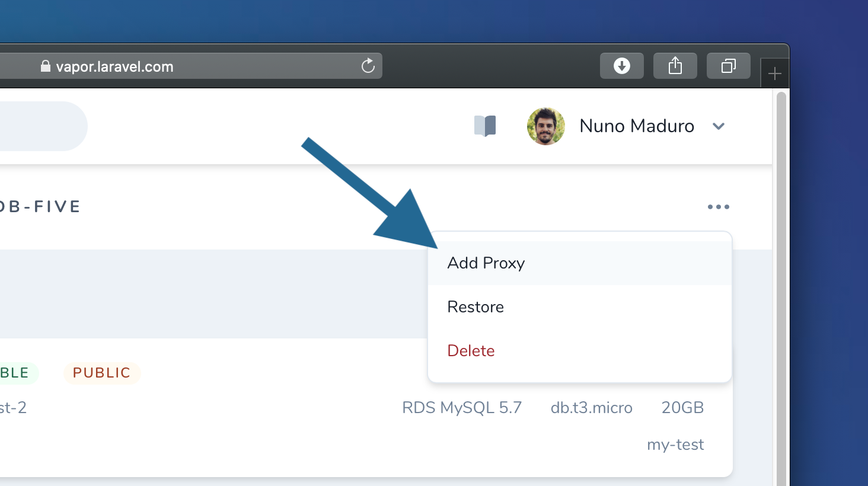Click the search field in header
The image size is (868, 486).
click(x=44, y=126)
